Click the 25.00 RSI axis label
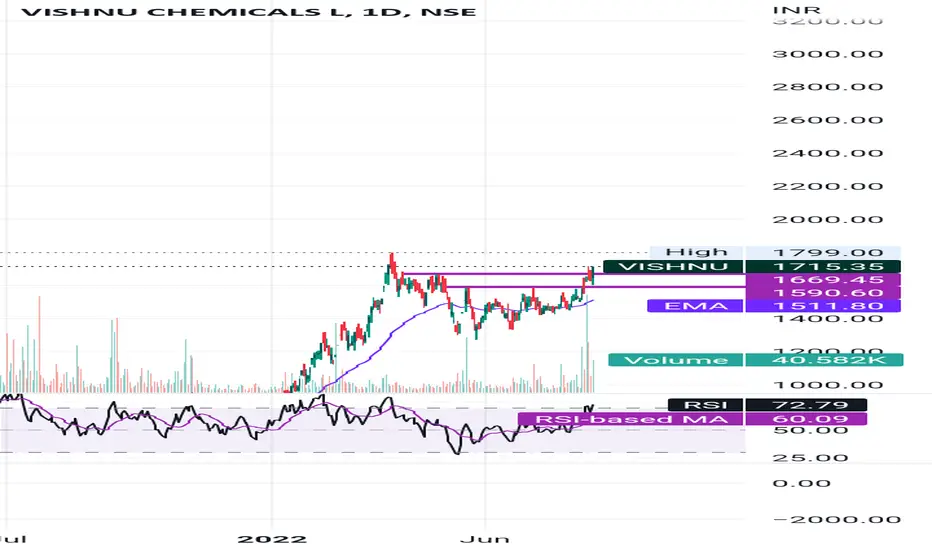This screenshot has width=932, height=550. [x=810, y=458]
